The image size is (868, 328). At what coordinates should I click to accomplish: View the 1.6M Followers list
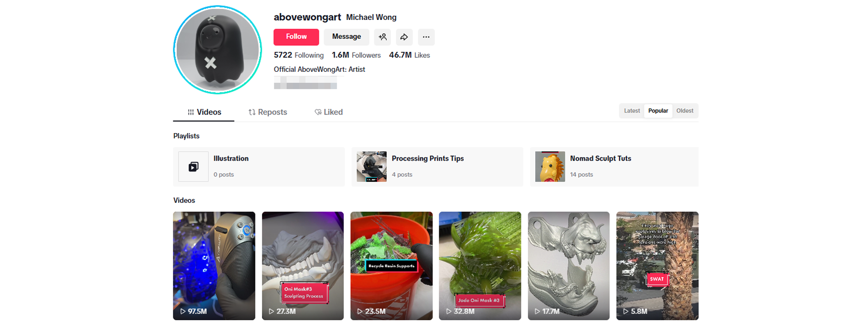pyautogui.click(x=356, y=55)
